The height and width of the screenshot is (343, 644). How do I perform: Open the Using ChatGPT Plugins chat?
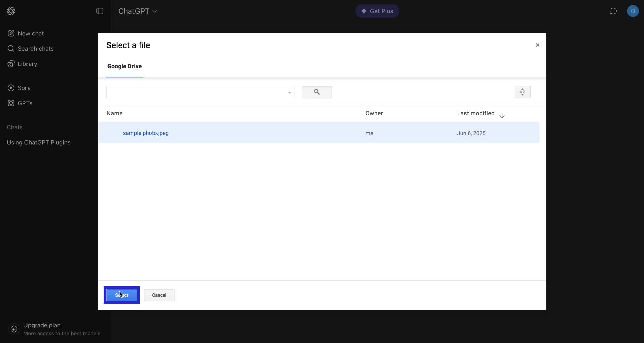pyautogui.click(x=39, y=143)
